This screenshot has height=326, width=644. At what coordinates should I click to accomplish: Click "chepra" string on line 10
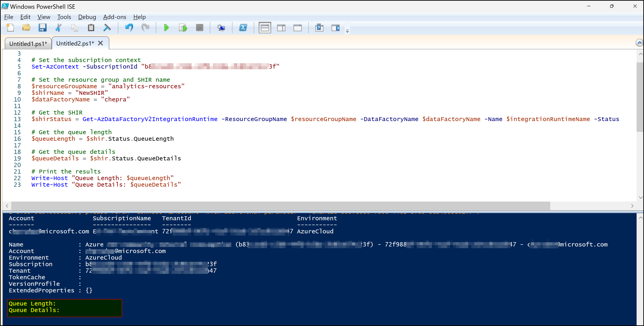click(115, 99)
